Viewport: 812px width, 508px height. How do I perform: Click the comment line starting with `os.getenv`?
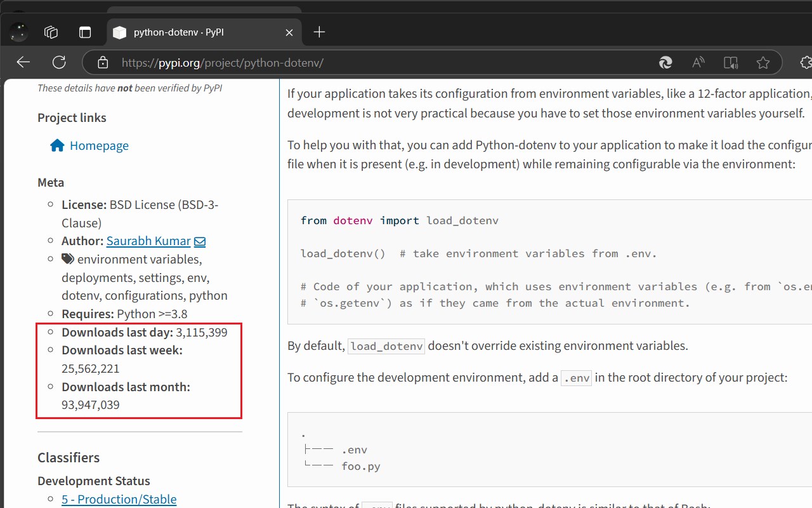tap(495, 303)
